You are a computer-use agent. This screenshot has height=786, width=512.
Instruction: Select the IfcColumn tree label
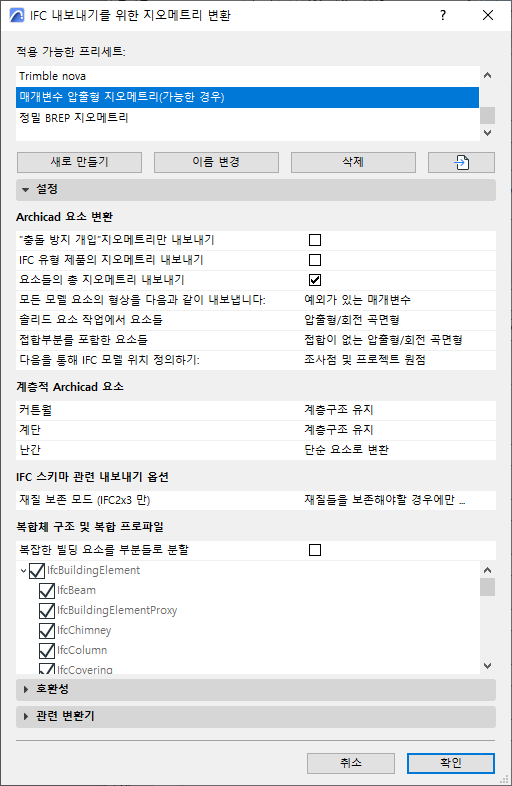[x=82, y=651]
